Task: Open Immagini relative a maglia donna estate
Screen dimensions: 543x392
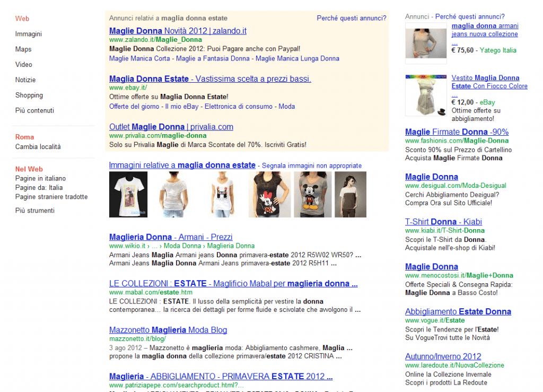Action: click(182, 165)
